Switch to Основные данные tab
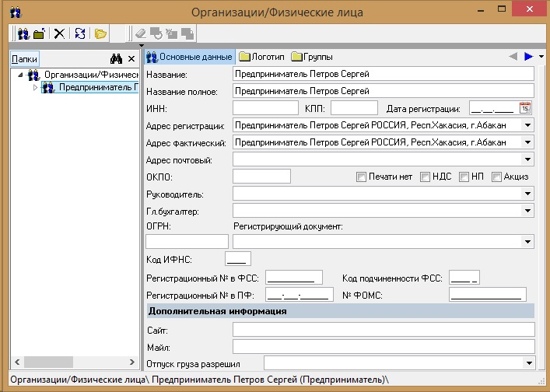 click(x=189, y=57)
